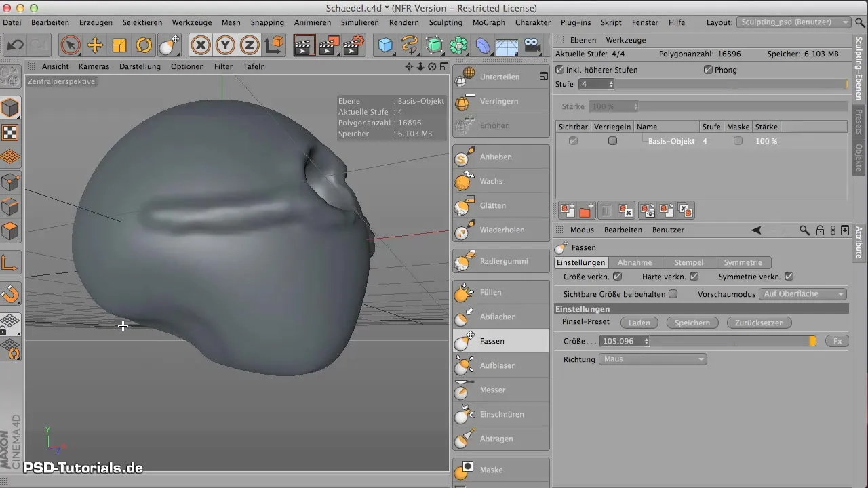Open the camera objects icon

pyautogui.click(x=533, y=45)
